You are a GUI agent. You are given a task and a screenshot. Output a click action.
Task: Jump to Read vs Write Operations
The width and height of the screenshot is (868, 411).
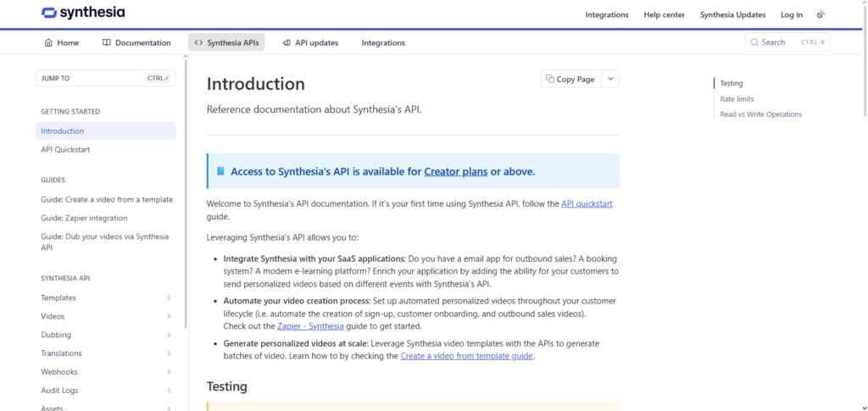pos(760,114)
